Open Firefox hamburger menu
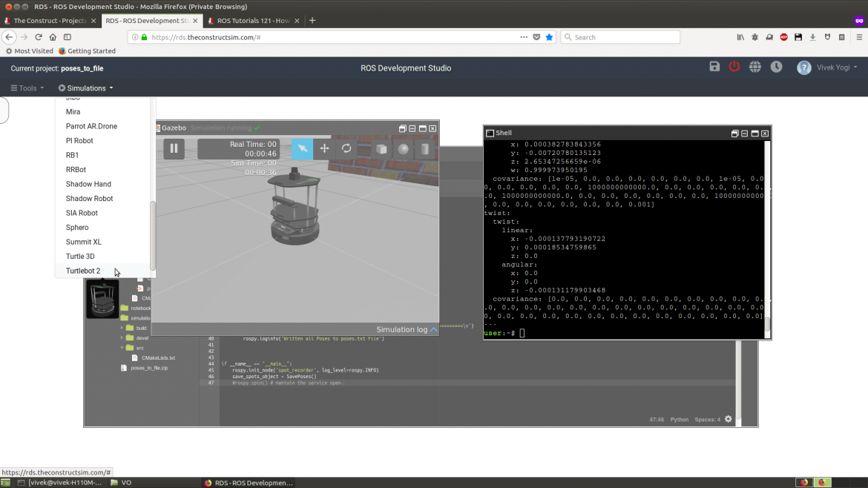 pyautogui.click(x=859, y=37)
